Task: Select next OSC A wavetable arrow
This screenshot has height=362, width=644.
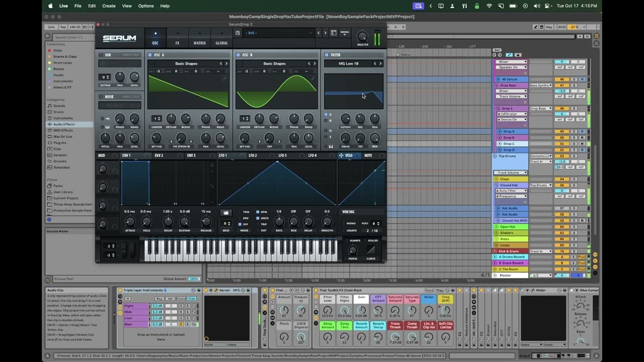Action: click(x=226, y=63)
